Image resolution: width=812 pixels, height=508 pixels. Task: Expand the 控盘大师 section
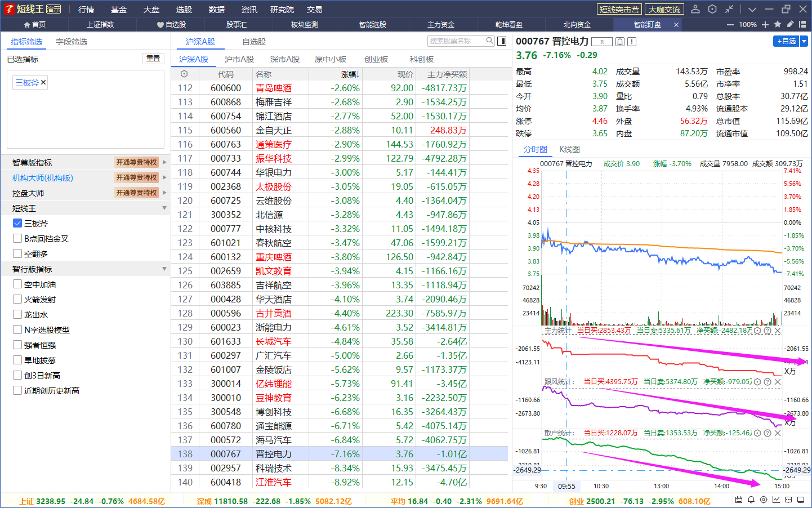[164, 193]
